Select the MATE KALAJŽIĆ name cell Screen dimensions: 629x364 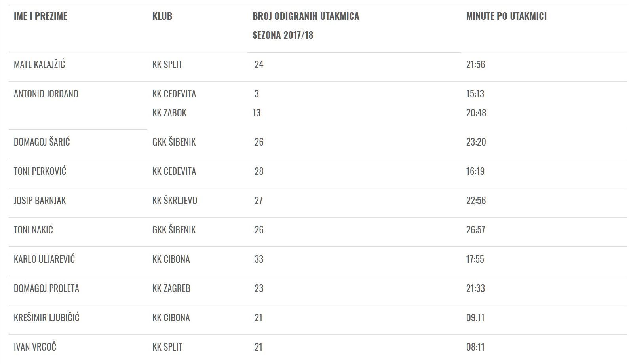(x=39, y=64)
